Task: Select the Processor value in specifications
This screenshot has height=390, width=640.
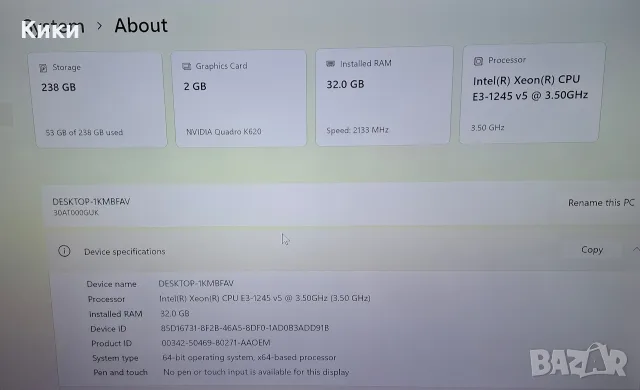Action: tap(264, 298)
